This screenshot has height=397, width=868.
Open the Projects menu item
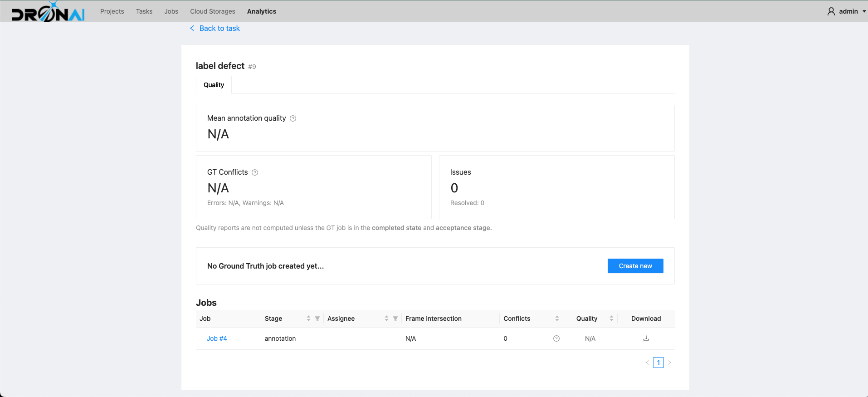point(112,11)
